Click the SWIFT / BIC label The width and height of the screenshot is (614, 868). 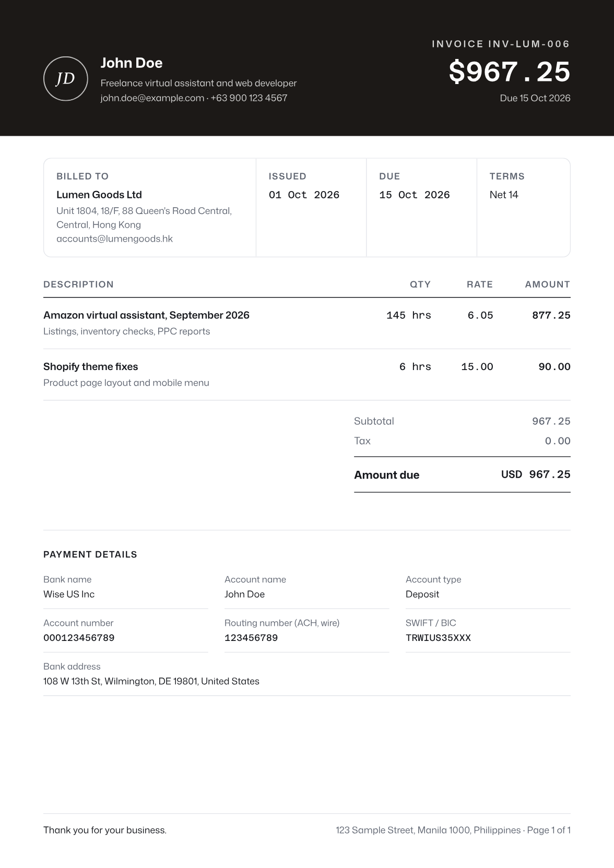(x=431, y=623)
